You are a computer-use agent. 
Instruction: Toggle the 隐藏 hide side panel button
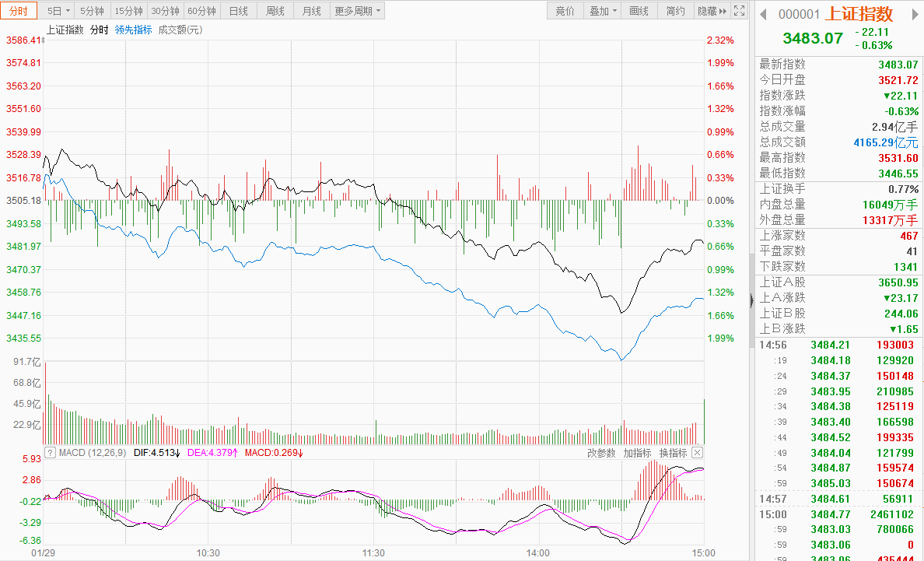[712, 11]
